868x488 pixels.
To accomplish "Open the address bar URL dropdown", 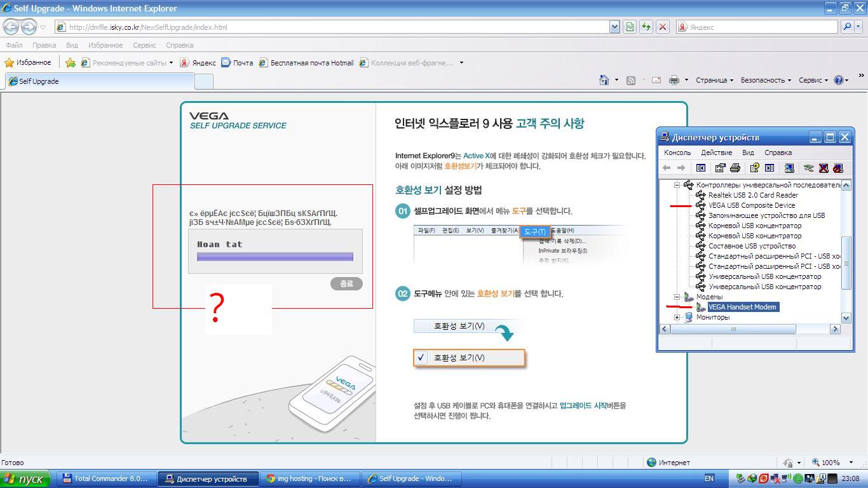I will pos(614,27).
